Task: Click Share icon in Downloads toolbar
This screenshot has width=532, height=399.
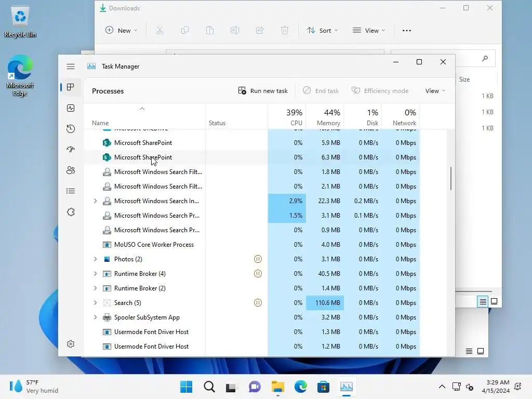Action: pos(260,31)
